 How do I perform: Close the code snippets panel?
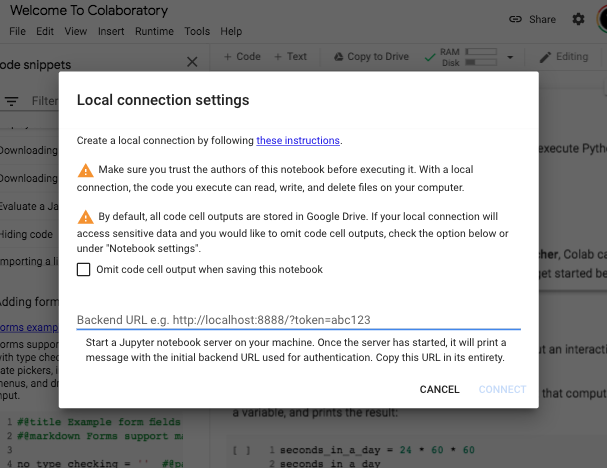(192, 63)
